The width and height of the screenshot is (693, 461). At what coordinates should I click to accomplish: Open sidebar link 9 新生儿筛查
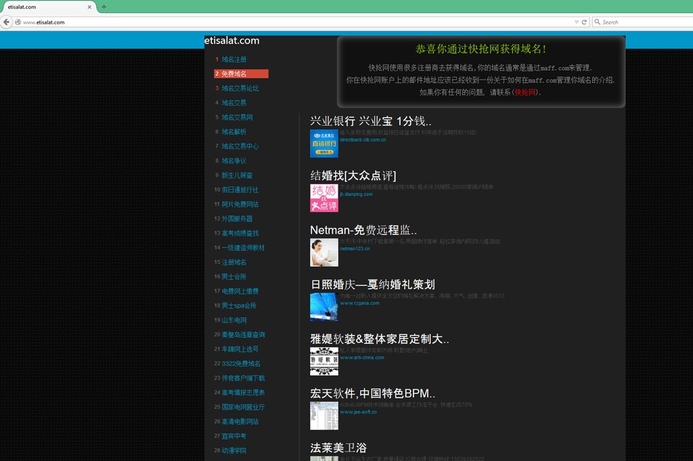[237, 175]
